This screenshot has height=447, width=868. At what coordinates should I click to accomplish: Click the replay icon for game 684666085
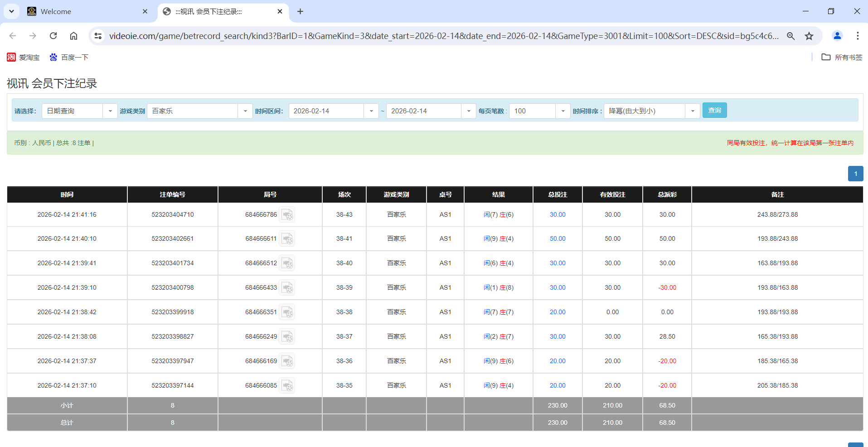287,385
